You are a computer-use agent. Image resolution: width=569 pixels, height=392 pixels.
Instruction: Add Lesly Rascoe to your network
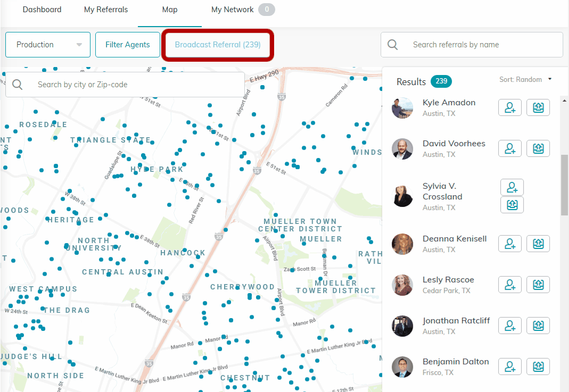pyautogui.click(x=510, y=284)
